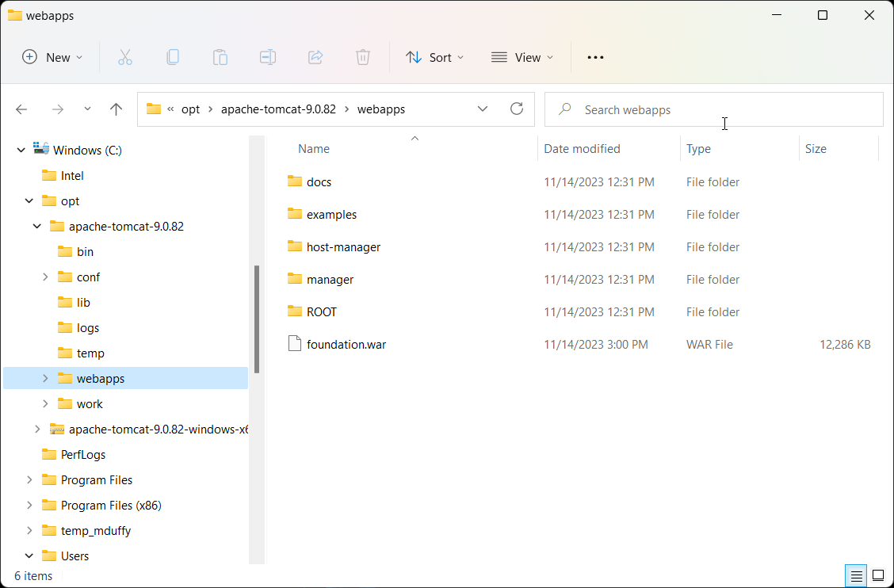This screenshot has width=894, height=588.
Task: Select the lib folder in tree
Action: coord(83,302)
